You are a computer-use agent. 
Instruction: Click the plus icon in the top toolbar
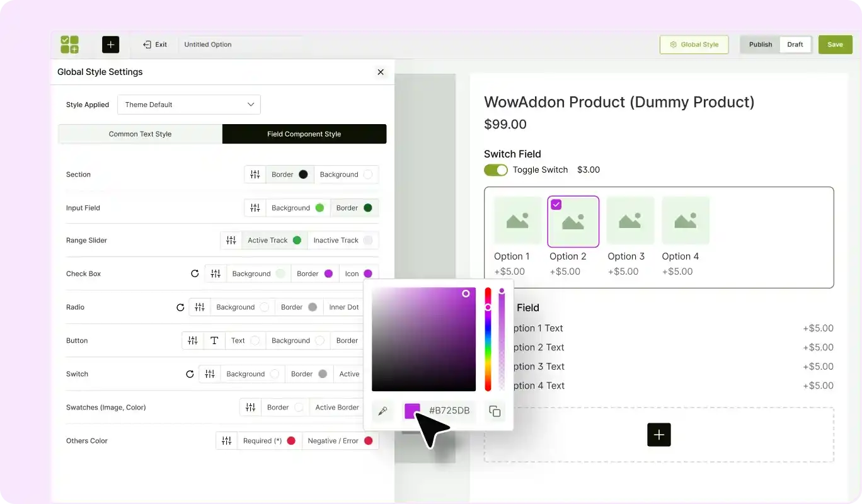[x=110, y=44]
